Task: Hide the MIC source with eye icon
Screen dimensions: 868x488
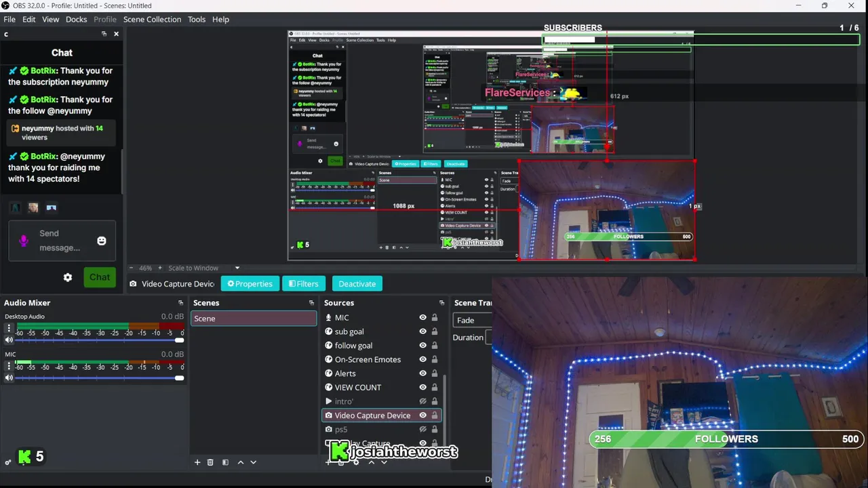Action: coord(422,317)
